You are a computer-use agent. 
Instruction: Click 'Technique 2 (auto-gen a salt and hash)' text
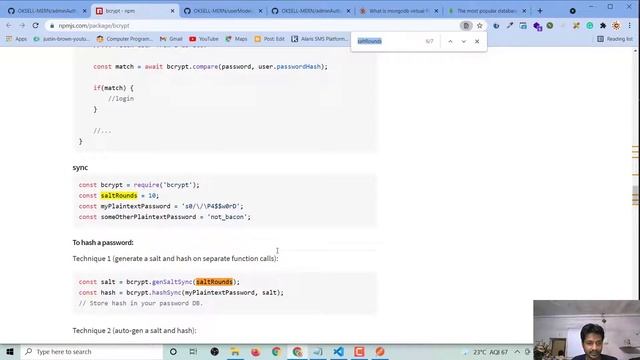(x=134, y=330)
